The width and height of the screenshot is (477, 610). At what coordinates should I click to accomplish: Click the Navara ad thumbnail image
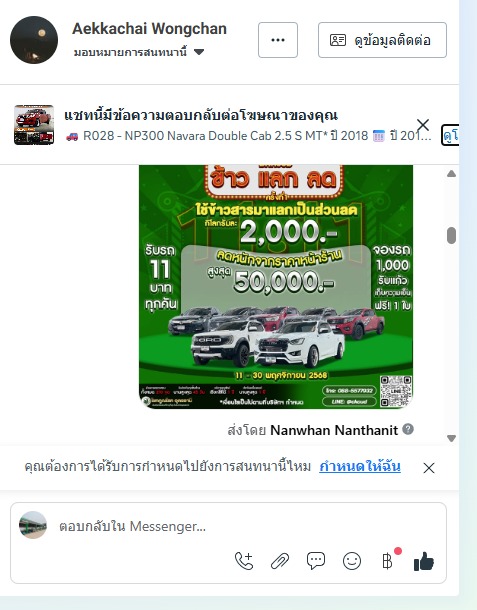click(34, 125)
